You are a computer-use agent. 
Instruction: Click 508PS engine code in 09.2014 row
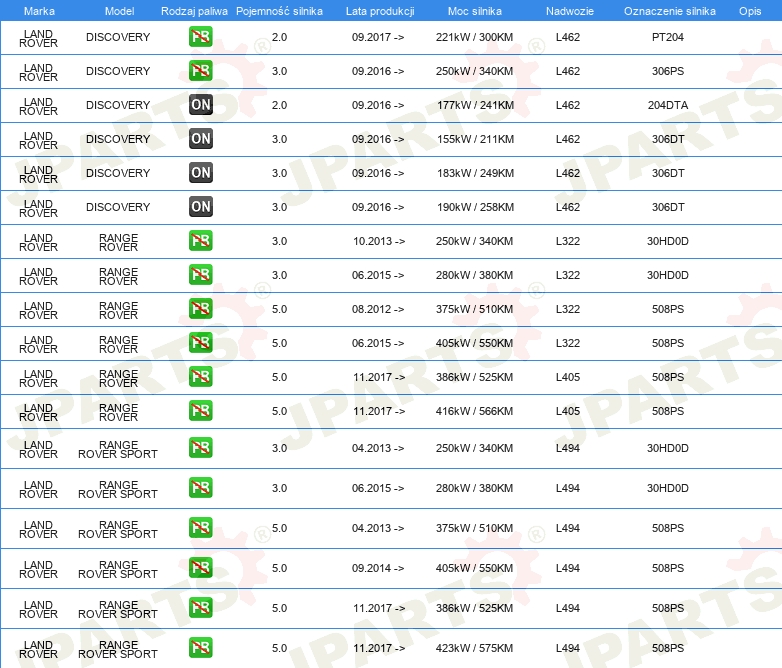(668, 567)
